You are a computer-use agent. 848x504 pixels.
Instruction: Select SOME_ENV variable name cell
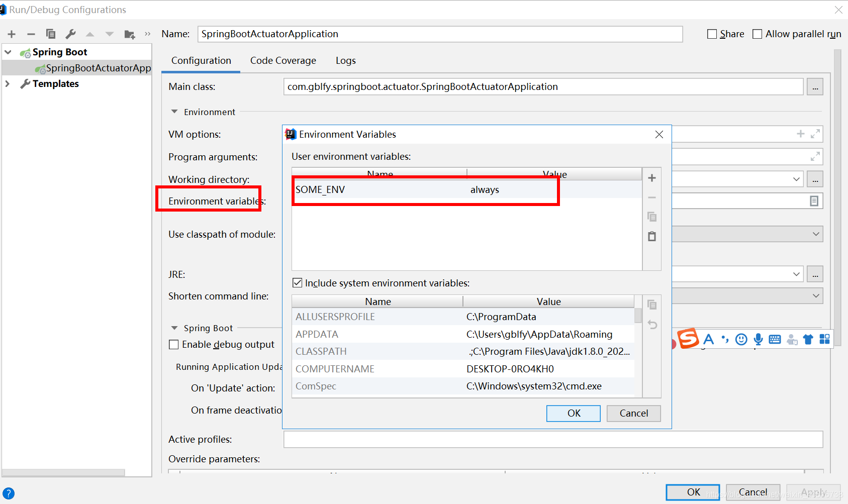point(380,189)
